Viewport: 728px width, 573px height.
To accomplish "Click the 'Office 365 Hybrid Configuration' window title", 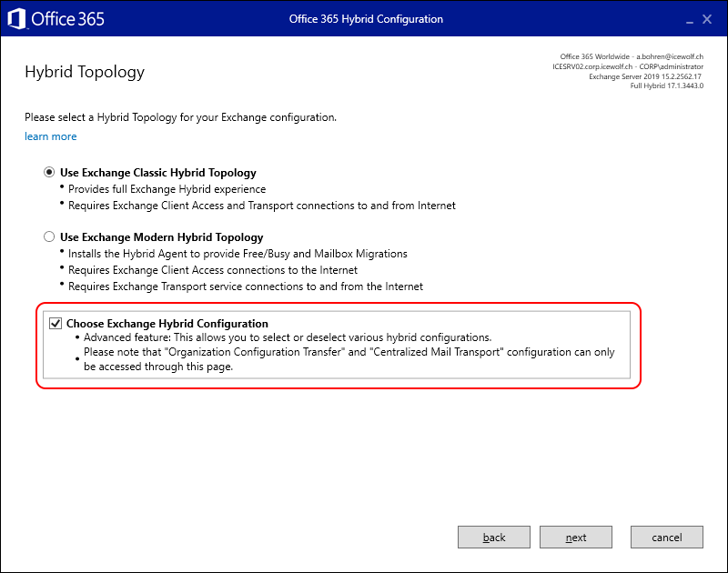I will point(366,19).
